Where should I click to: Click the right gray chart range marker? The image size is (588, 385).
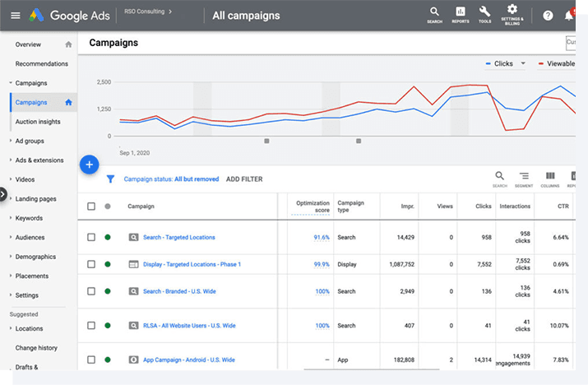click(359, 141)
